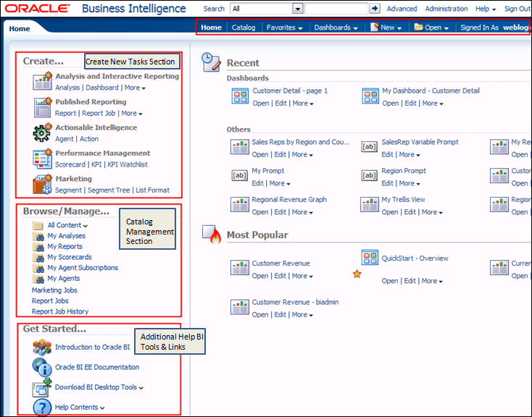Click the My Prompt [ab] icon
Screen dimensions: 532x417
(239, 176)
